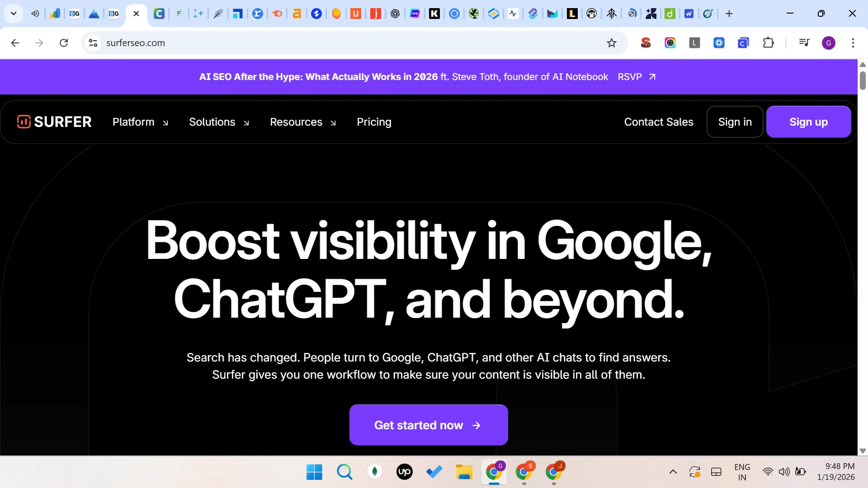This screenshot has height=488, width=868.
Task: Click the RSVP link in banner
Action: point(636,77)
